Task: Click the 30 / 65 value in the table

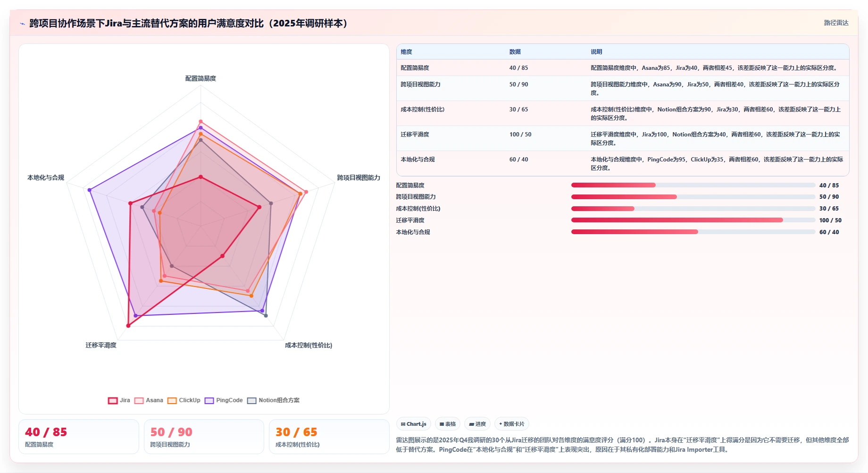Action: pos(518,110)
